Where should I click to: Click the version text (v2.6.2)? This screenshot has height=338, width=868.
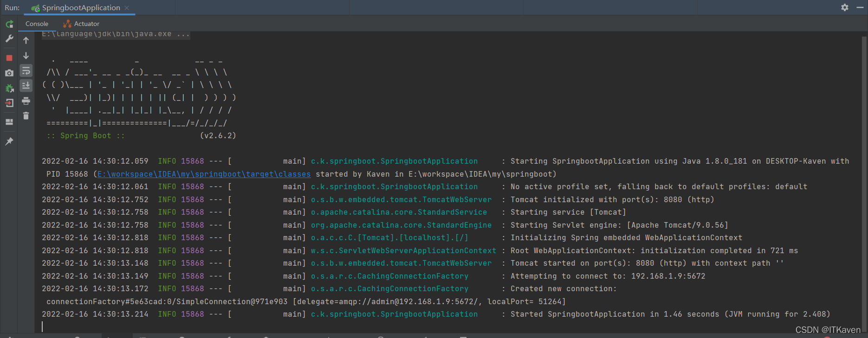click(218, 136)
